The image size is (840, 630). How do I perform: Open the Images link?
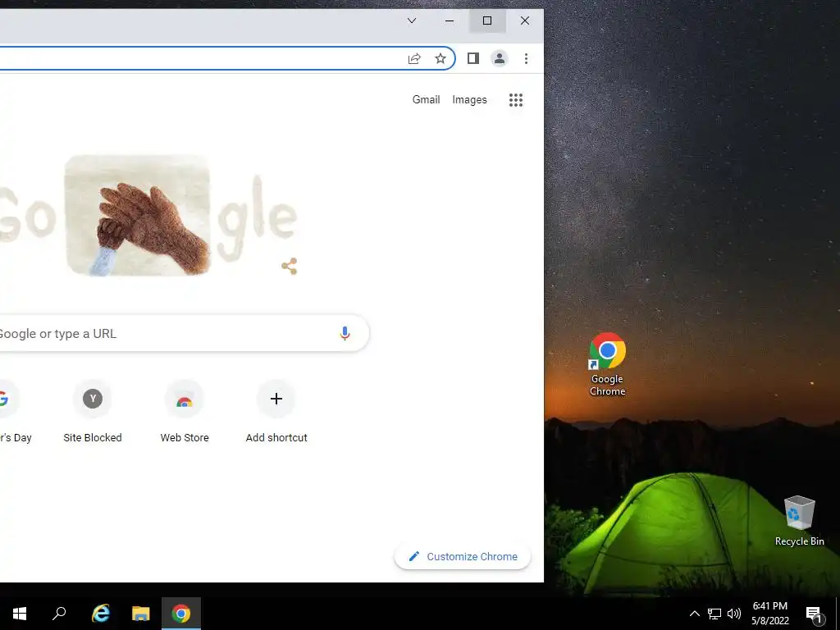coord(469,99)
